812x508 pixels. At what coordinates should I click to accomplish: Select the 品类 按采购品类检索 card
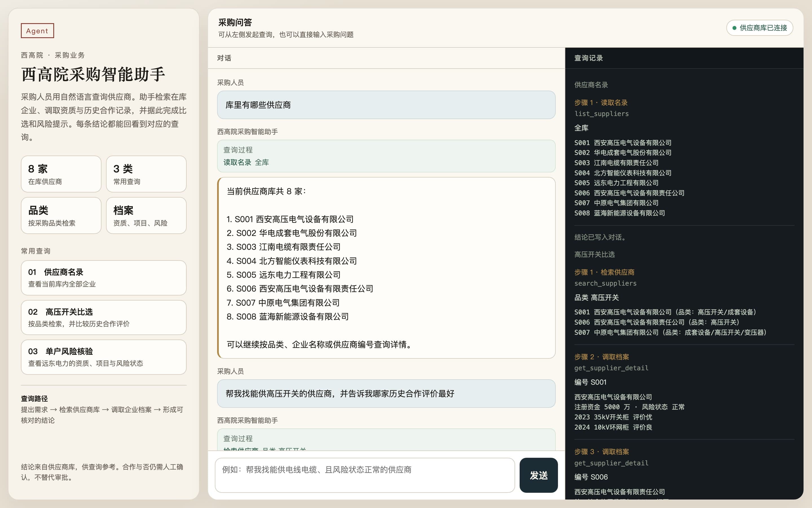61,215
